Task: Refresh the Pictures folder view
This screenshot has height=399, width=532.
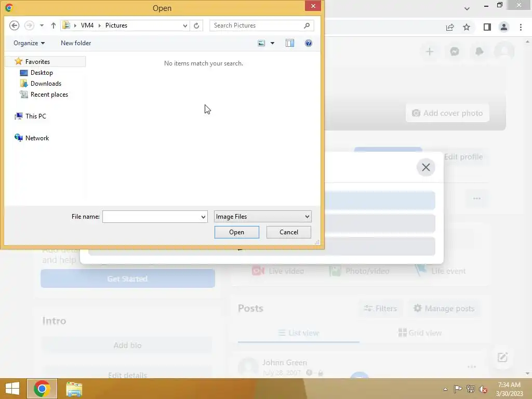Action: (196, 25)
